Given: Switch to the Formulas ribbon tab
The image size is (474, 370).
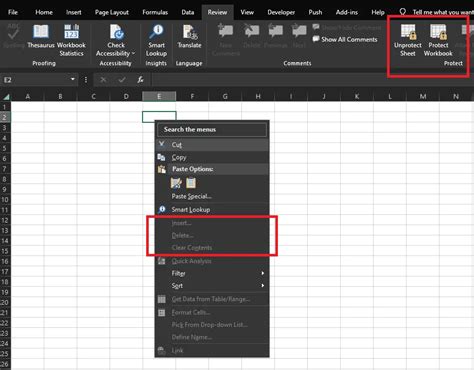Looking at the screenshot, I should [155, 12].
